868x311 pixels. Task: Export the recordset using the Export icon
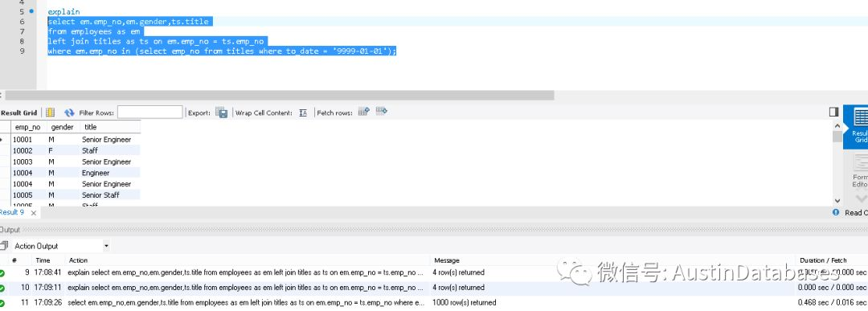(222, 113)
